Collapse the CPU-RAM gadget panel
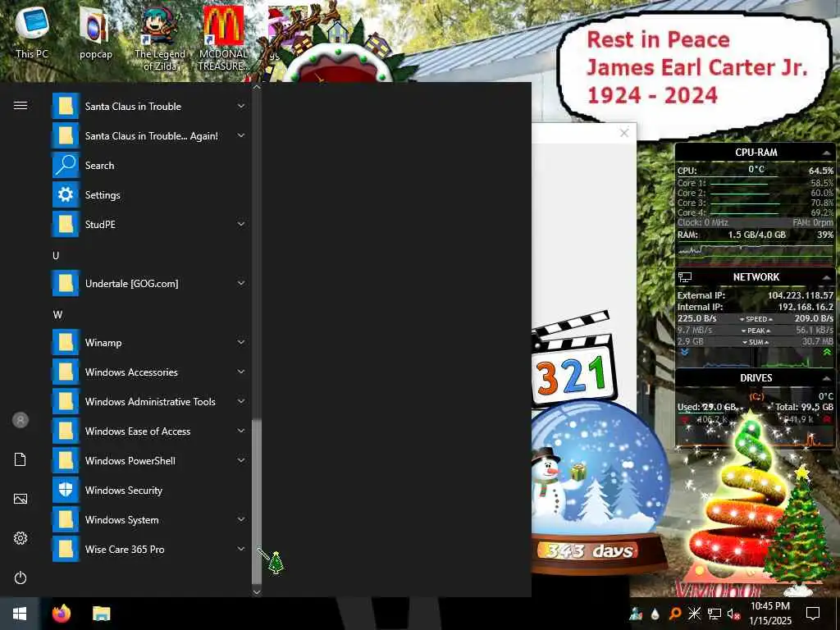The image size is (840, 630). [x=827, y=153]
